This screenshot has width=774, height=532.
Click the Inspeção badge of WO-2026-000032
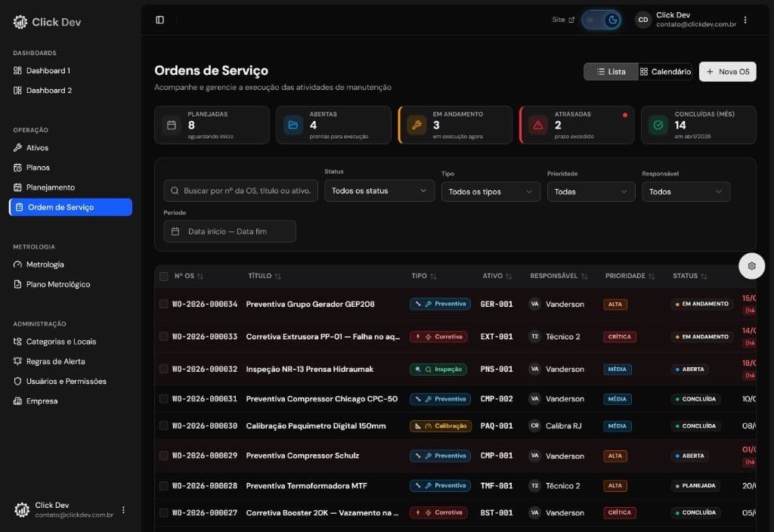[x=438, y=369]
